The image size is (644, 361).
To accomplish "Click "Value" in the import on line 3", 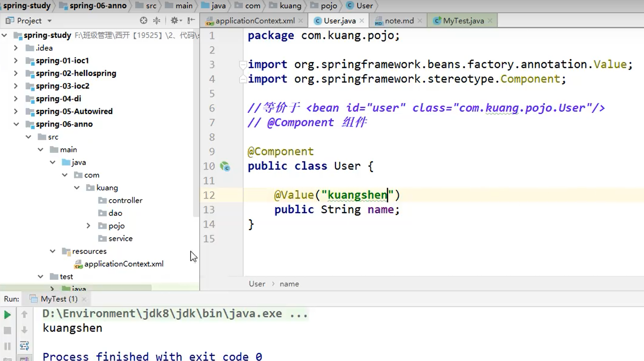I will (x=610, y=64).
